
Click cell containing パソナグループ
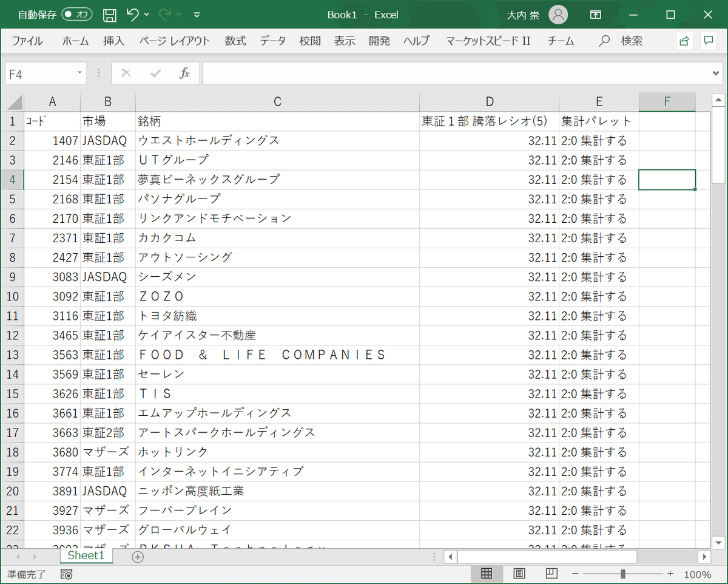(x=277, y=199)
